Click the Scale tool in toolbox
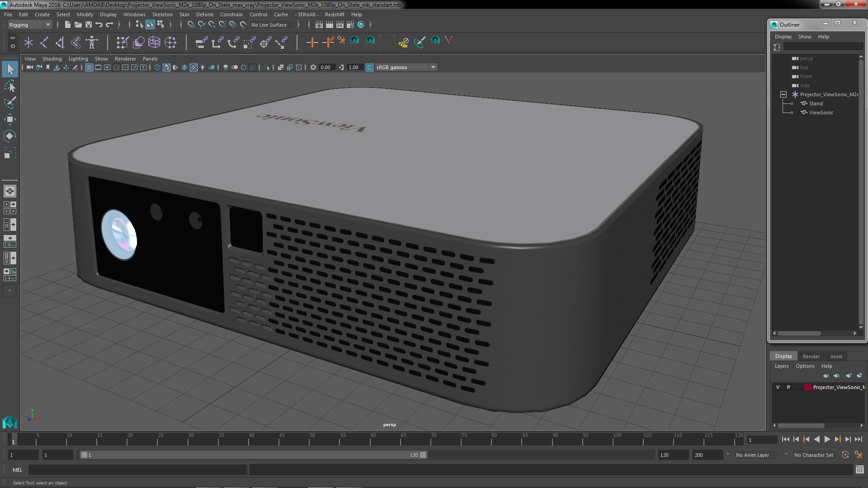Viewport: 868px width, 488px height. [10, 153]
